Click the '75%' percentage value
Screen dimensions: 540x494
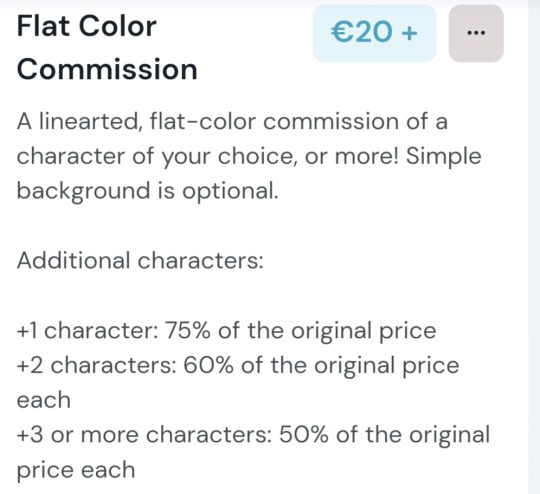(x=187, y=331)
